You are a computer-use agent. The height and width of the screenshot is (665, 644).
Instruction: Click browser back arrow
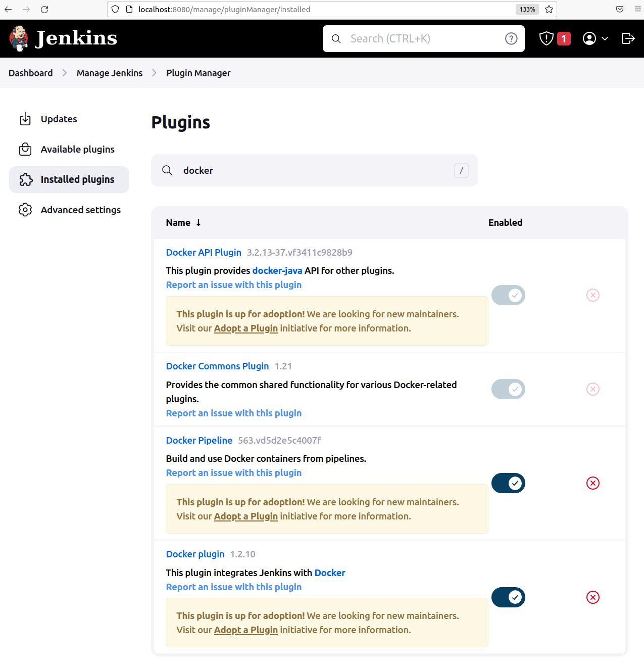8,9
